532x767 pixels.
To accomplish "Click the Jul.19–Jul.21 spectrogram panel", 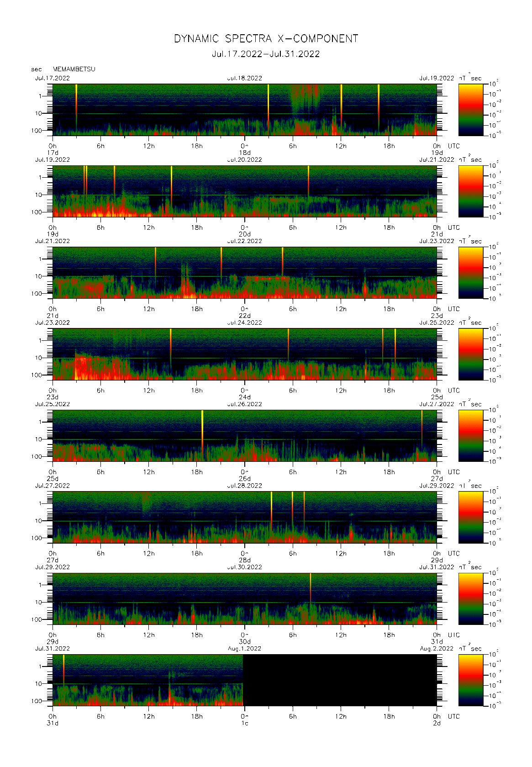I will (245, 191).
